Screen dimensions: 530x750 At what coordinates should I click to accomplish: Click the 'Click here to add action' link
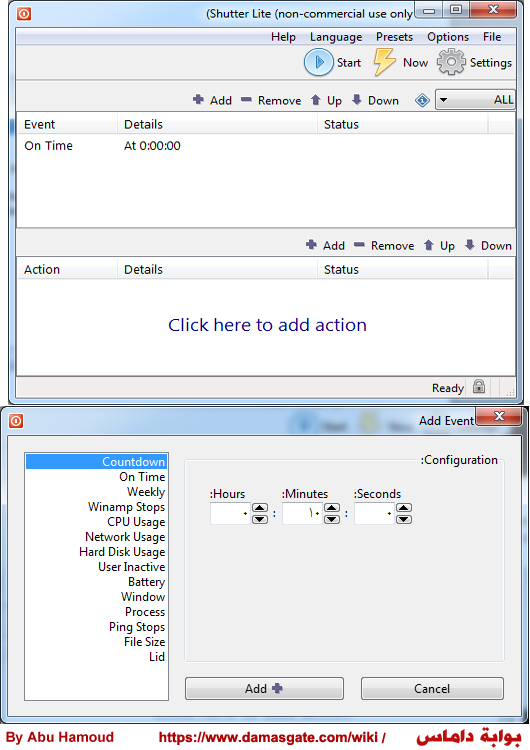(x=267, y=325)
